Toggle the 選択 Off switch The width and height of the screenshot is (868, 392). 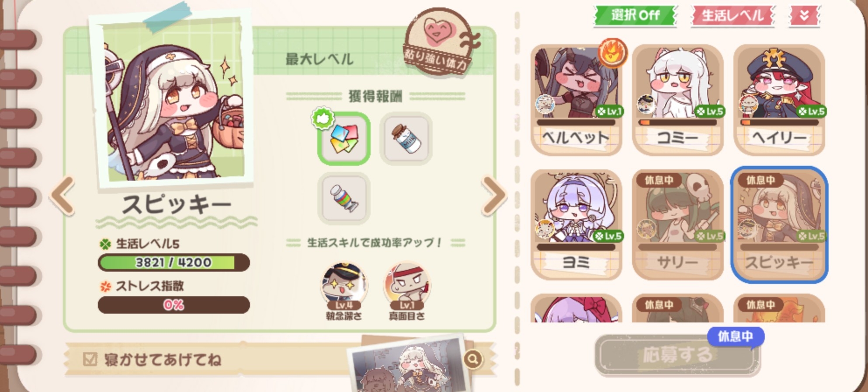(x=635, y=15)
